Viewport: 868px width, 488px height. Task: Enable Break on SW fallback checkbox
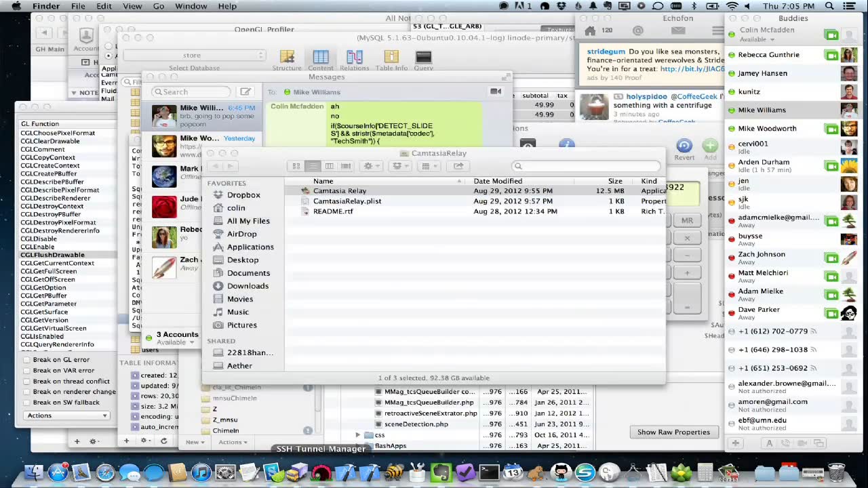click(x=26, y=403)
